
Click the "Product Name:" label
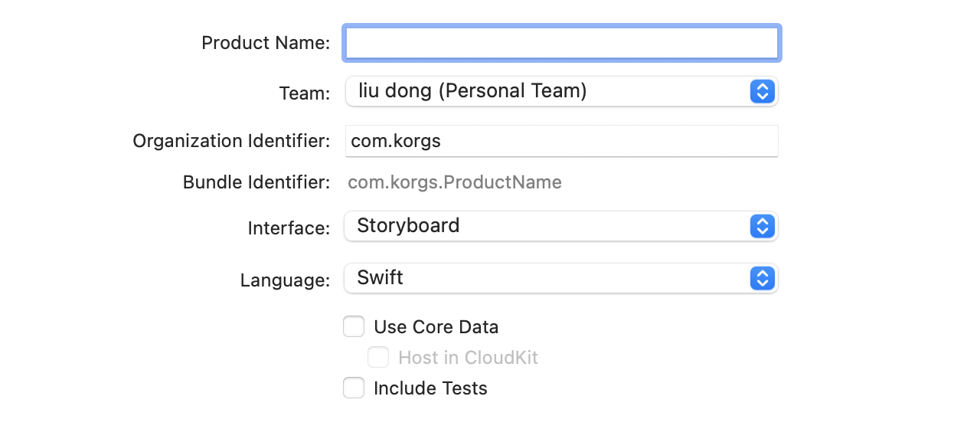click(266, 43)
